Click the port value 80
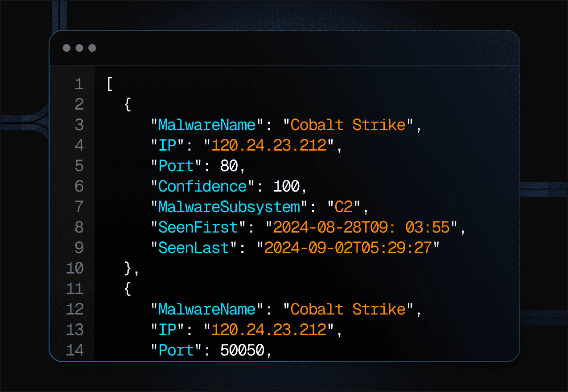This screenshot has width=568, height=392. coord(229,166)
